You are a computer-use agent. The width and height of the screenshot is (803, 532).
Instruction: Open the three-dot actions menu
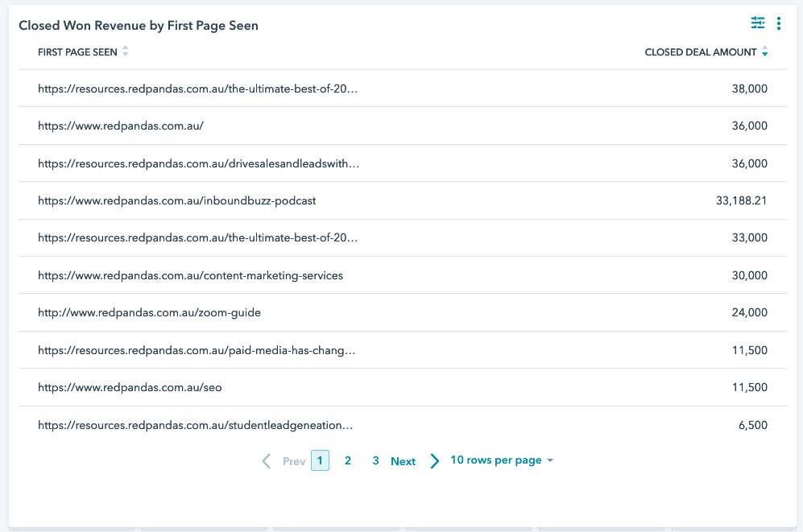click(x=779, y=23)
